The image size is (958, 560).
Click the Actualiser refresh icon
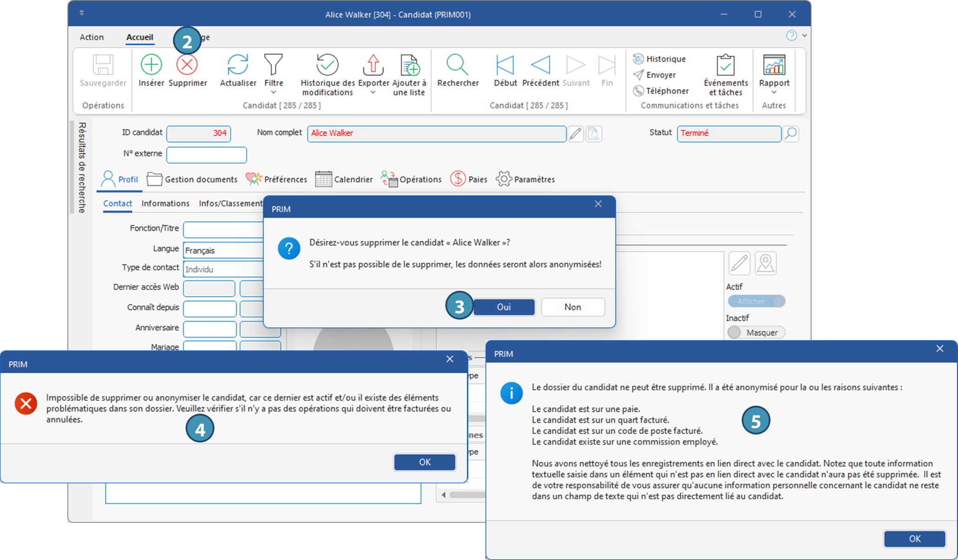tap(238, 65)
